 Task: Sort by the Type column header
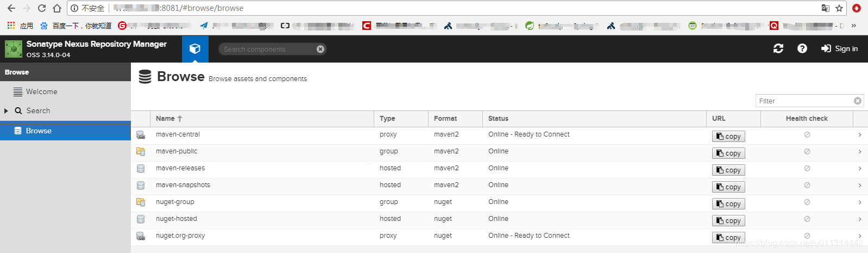pos(401,119)
